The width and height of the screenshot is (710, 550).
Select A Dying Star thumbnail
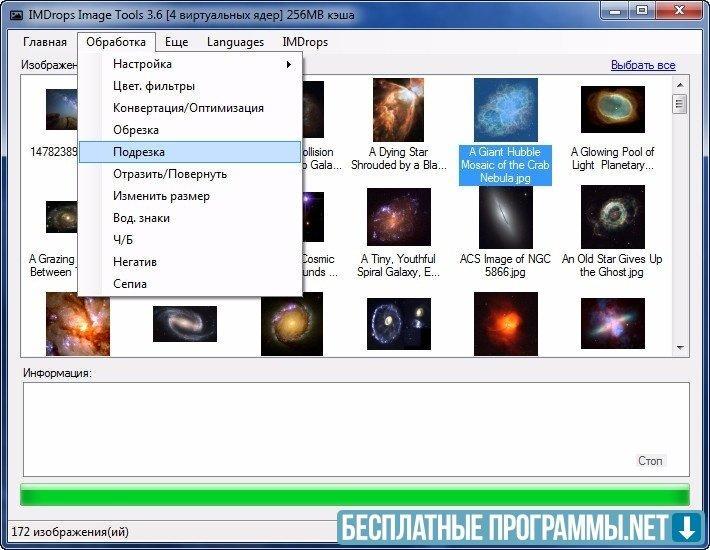point(398,110)
